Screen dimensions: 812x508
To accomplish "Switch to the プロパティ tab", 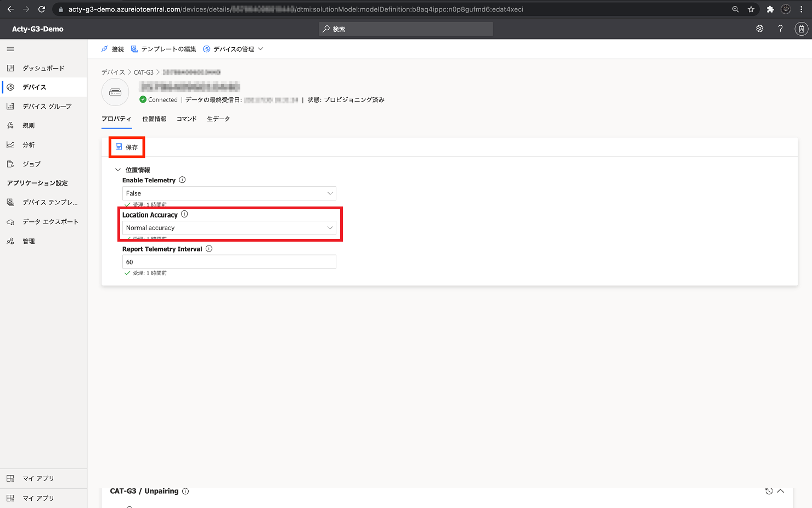I will (x=116, y=119).
